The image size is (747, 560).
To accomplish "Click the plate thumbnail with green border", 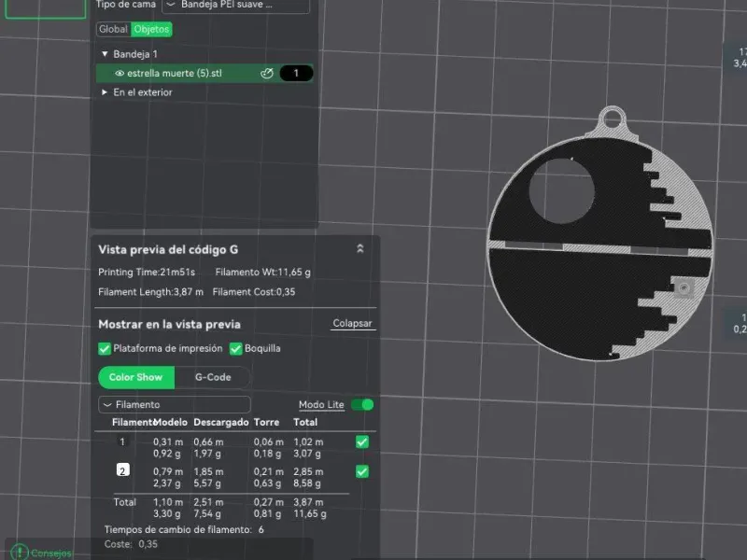I will pyautogui.click(x=45, y=8).
